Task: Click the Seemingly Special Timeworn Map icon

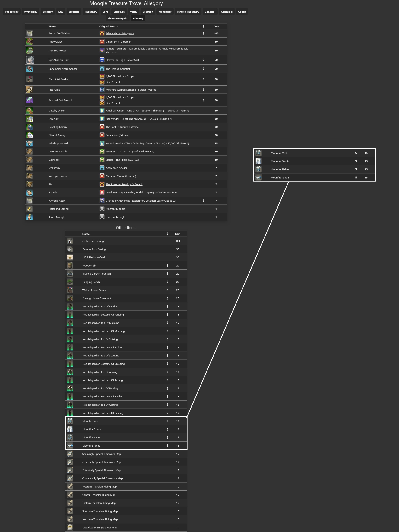Action: tap(70, 454)
